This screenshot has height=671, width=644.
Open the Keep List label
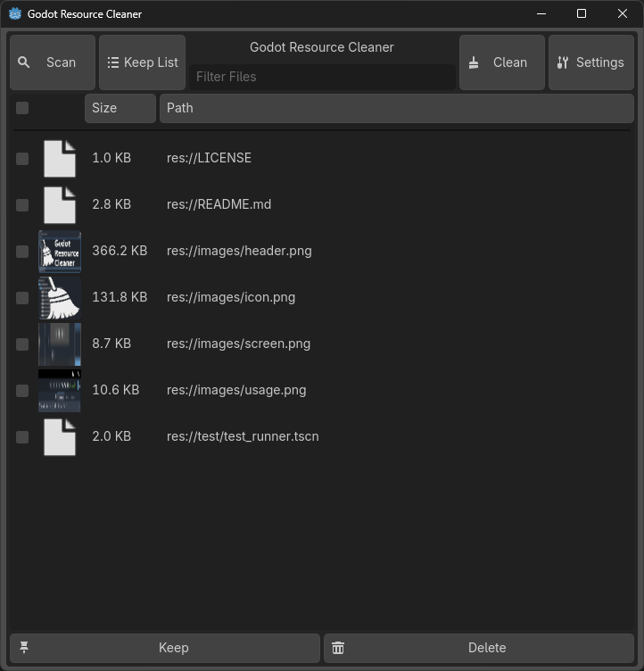coord(151,62)
